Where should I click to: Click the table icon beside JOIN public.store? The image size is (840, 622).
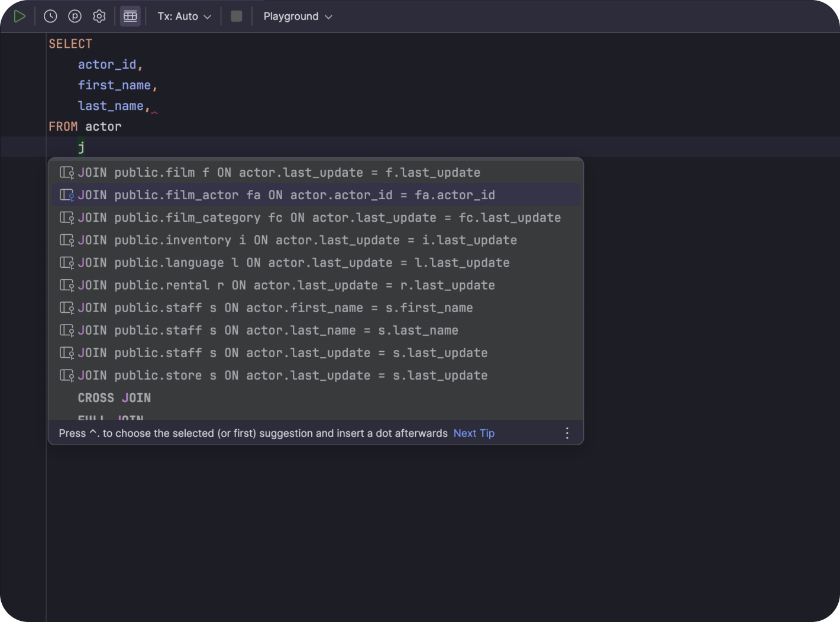tap(66, 375)
